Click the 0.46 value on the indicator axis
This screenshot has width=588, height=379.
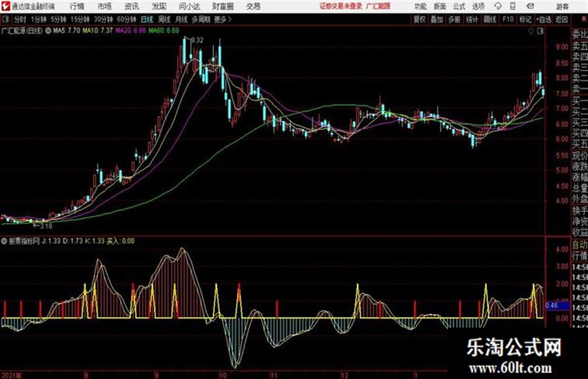click(x=552, y=306)
